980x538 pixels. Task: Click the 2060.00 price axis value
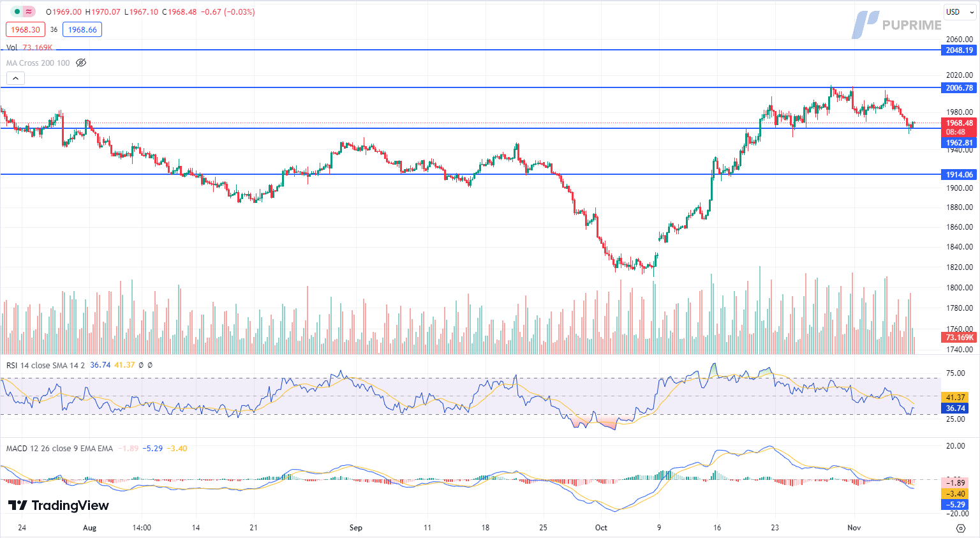(x=959, y=39)
